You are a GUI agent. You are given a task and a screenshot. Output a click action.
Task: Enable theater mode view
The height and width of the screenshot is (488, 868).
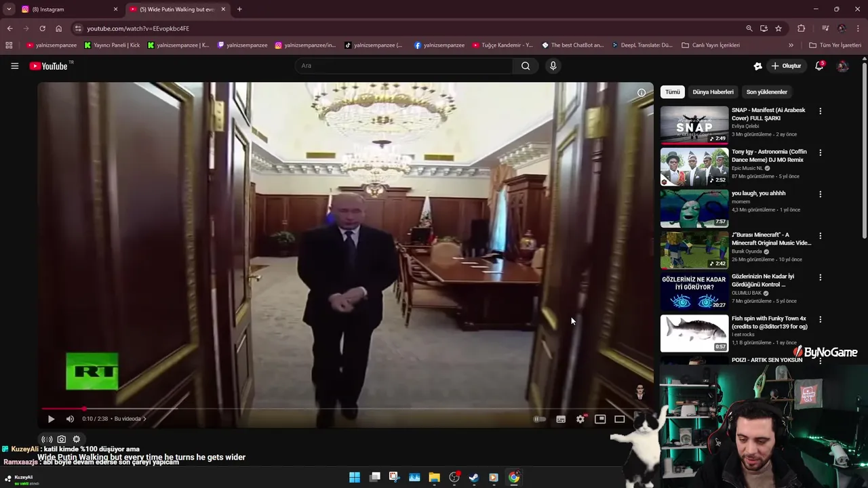(x=620, y=419)
